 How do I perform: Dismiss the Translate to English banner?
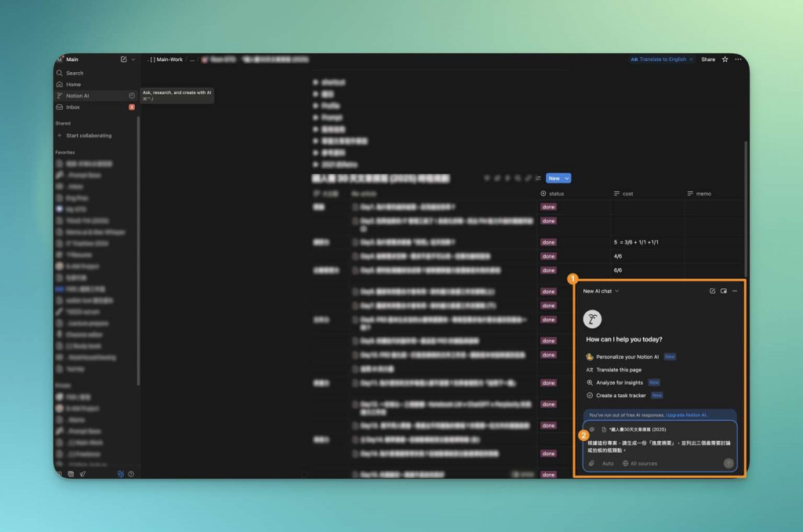(691, 60)
